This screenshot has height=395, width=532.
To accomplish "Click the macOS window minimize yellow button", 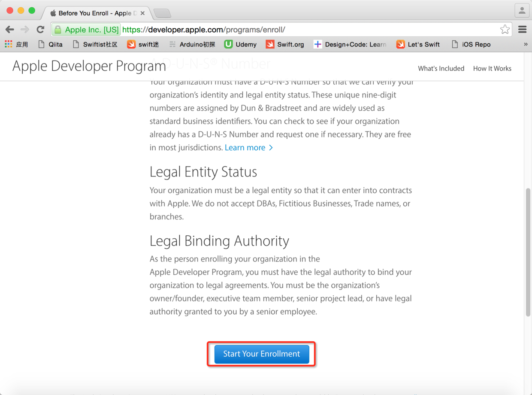I will pyautogui.click(x=21, y=11).
